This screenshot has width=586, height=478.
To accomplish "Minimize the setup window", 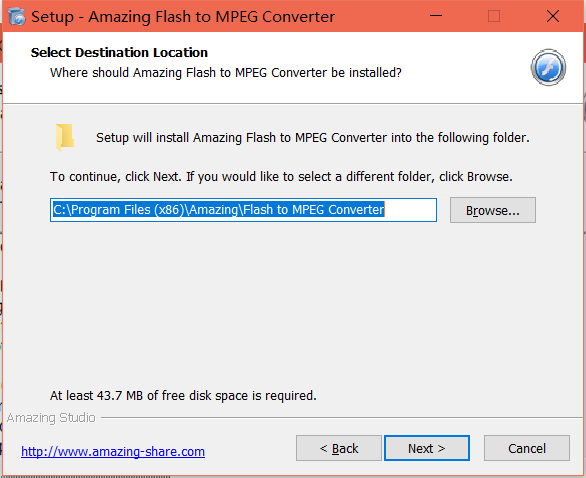I will coord(436,16).
